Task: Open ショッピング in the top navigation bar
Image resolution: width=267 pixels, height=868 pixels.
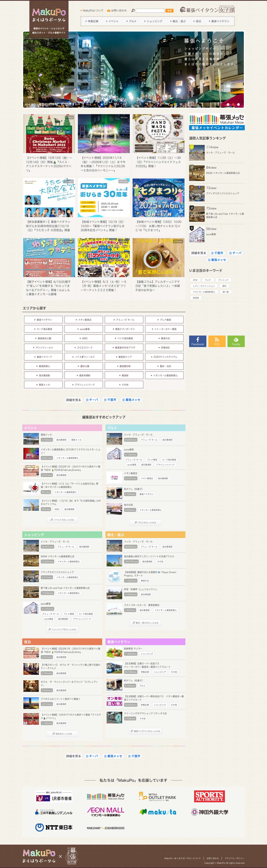Action: (154, 21)
